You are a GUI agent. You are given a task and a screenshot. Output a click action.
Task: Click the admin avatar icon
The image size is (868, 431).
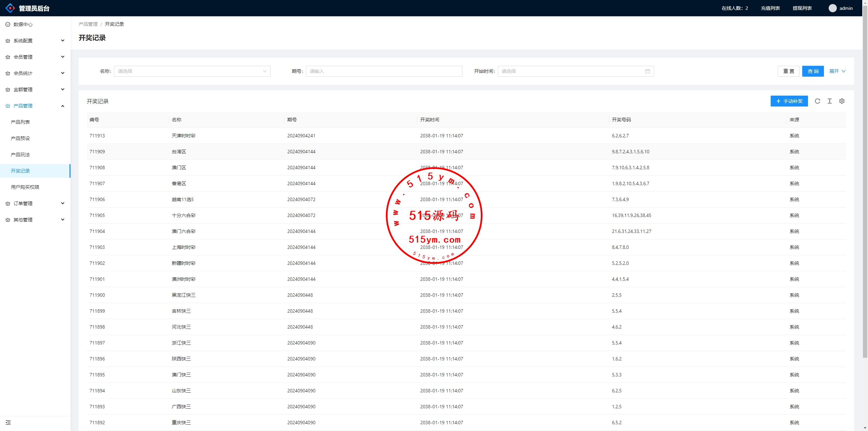coord(832,8)
